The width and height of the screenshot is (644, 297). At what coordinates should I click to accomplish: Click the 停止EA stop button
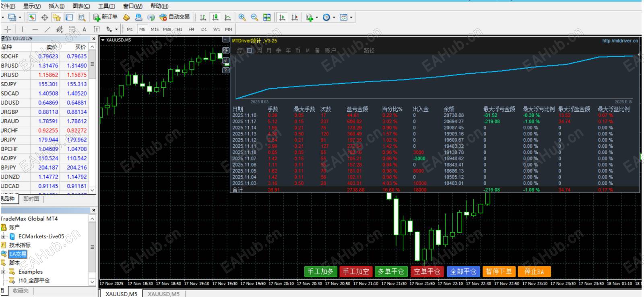(x=534, y=272)
